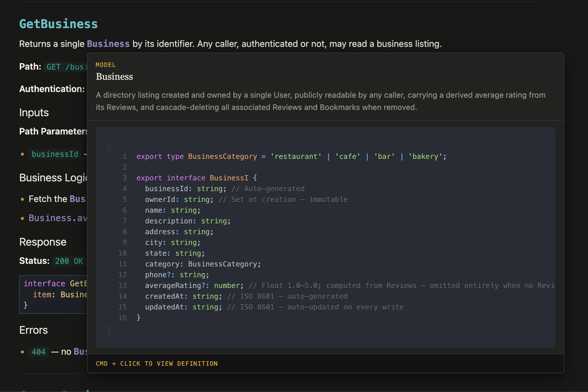Click description field on line 7
The height and width of the screenshot is (392, 588).
[x=169, y=221]
